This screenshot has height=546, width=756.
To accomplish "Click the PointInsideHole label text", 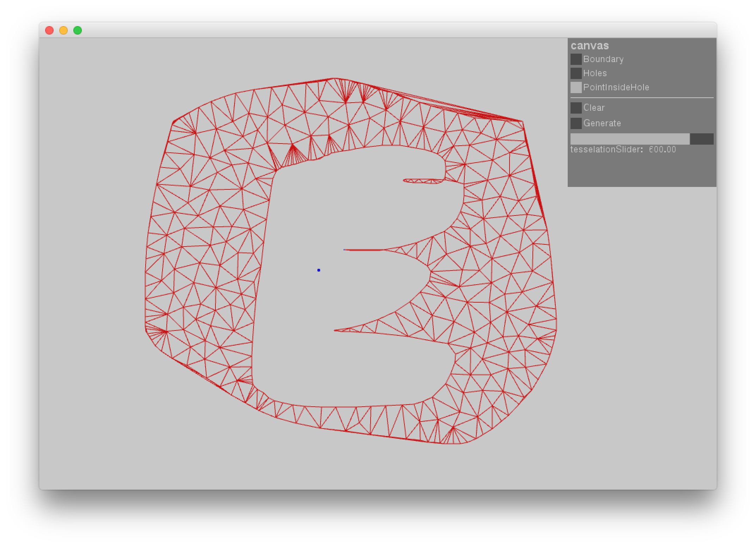I will click(x=616, y=87).
